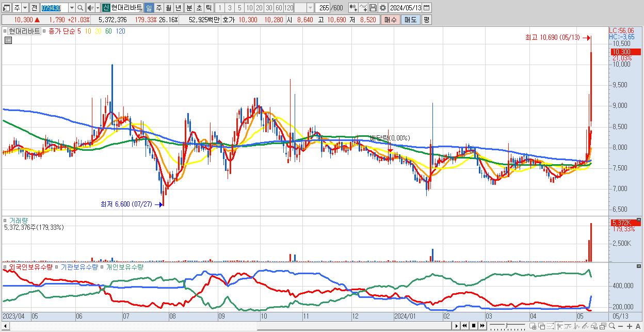644x332 pixels.
Task: Click the blue 120 moving average color label
Action: 120,31
